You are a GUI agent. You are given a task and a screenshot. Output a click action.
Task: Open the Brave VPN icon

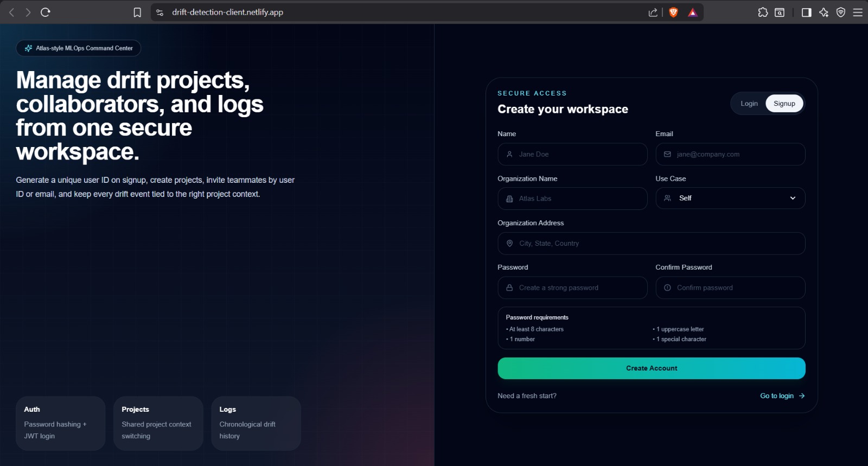click(x=841, y=12)
